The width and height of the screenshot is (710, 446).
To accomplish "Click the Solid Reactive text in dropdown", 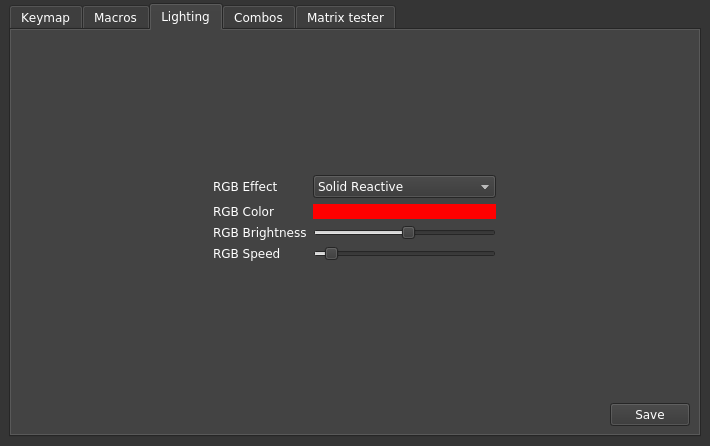I will (360, 187).
